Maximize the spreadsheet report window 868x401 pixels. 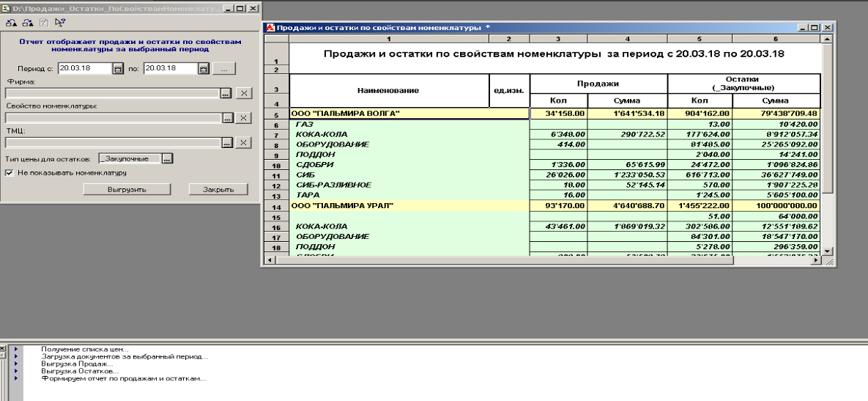[x=815, y=27]
